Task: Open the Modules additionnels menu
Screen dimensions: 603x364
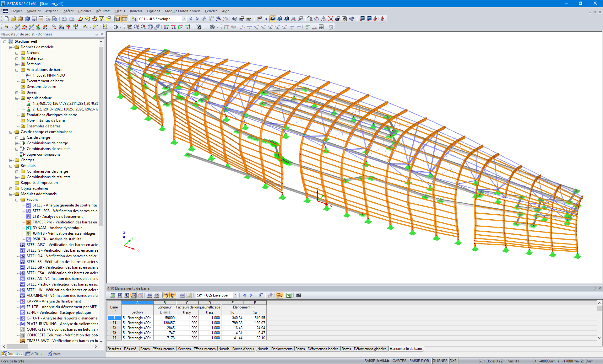Action: (x=182, y=11)
